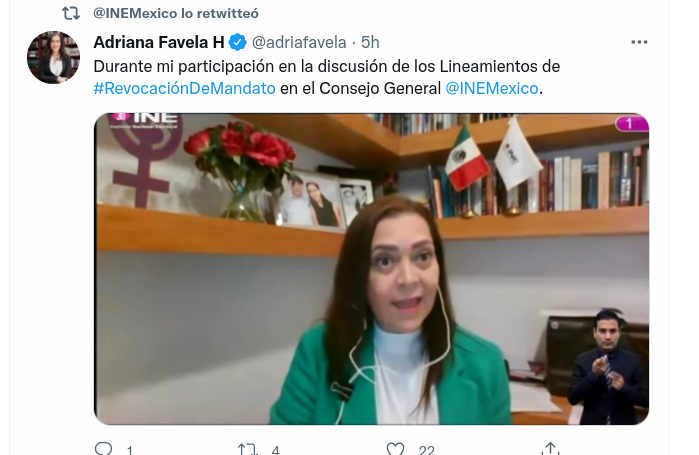The image size is (699, 455).
Task: Open the @adriafavela handle link
Action: coord(299,42)
